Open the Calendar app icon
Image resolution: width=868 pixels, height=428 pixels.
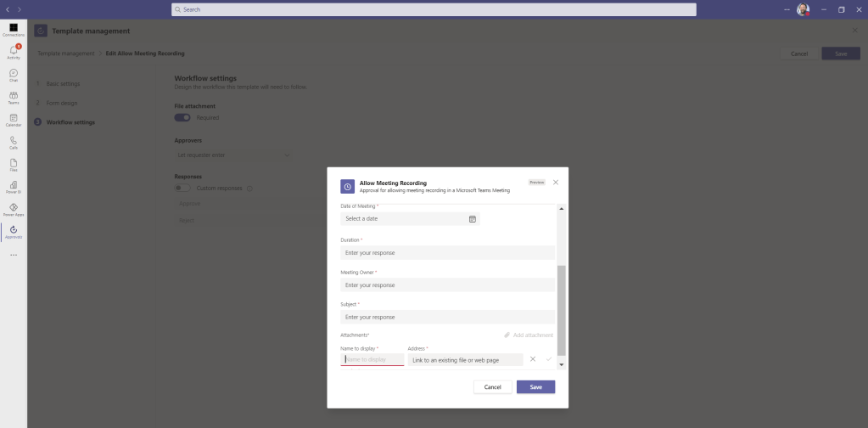tap(13, 120)
